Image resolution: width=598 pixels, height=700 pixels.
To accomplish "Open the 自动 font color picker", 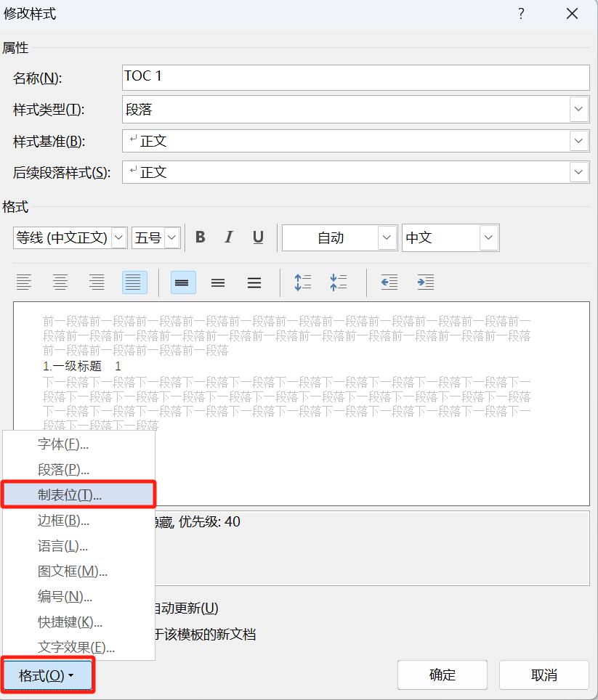I will click(387, 237).
